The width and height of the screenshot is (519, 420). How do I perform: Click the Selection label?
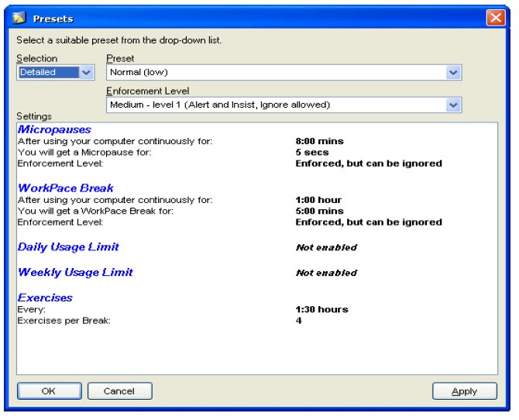click(36, 58)
